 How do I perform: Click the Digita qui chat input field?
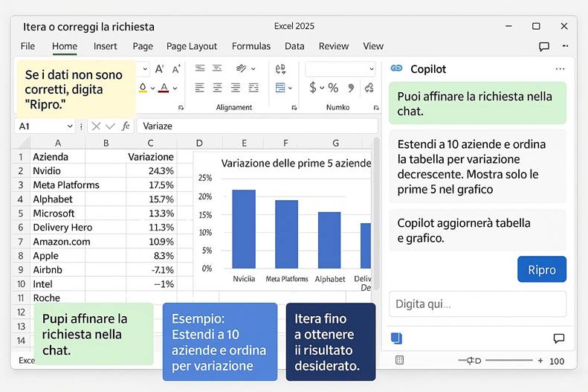pyautogui.click(x=476, y=304)
